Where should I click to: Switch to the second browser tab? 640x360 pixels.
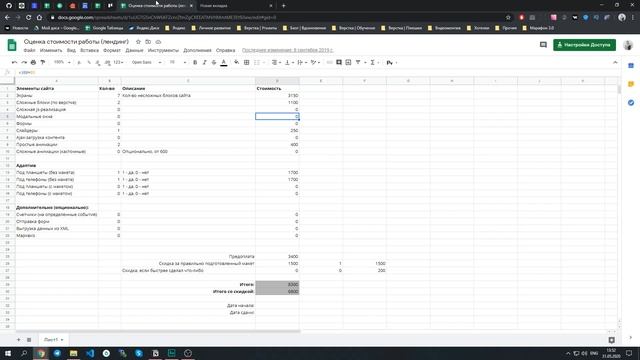235,6
